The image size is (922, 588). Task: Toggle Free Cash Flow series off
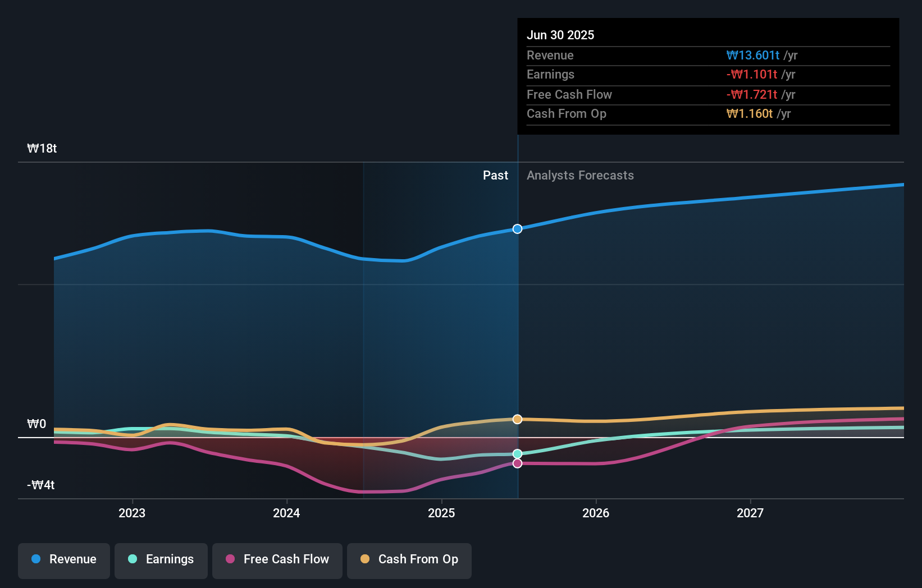coord(277,559)
